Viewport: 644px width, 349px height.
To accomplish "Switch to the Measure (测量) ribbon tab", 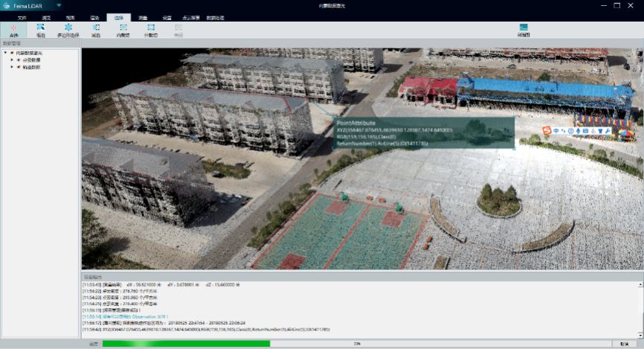I will pos(143,16).
